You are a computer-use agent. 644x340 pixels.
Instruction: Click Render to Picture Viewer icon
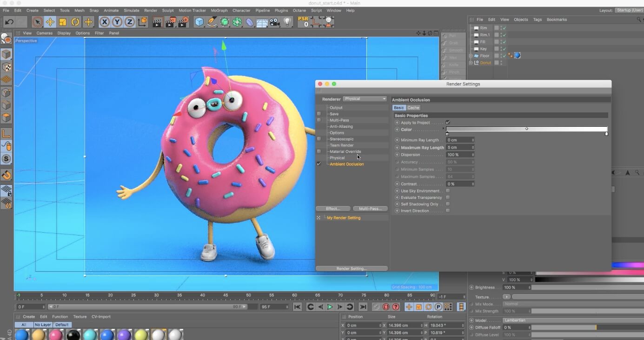pyautogui.click(x=171, y=22)
